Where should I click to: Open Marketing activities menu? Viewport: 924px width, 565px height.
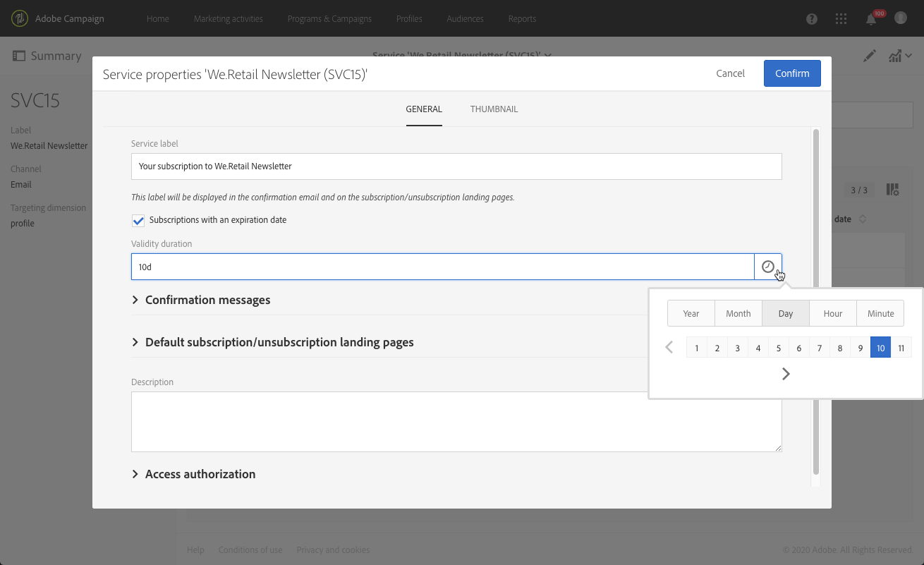click(x=229, y=18)
